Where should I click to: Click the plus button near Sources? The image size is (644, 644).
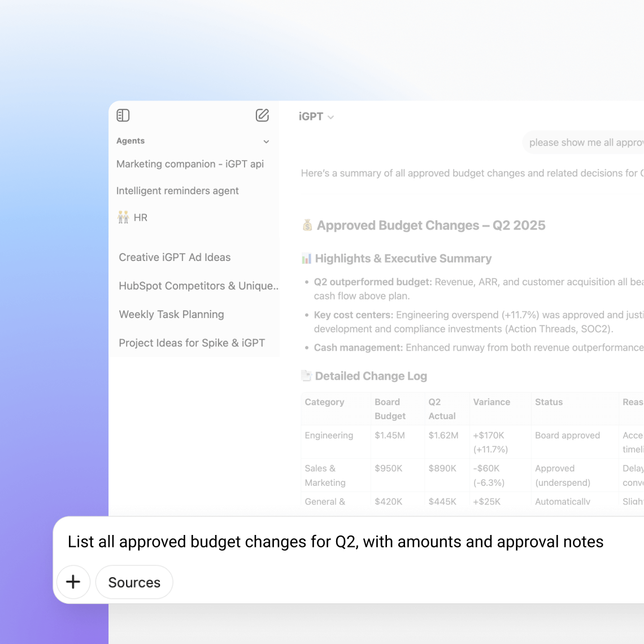click(x=73, y=582)
